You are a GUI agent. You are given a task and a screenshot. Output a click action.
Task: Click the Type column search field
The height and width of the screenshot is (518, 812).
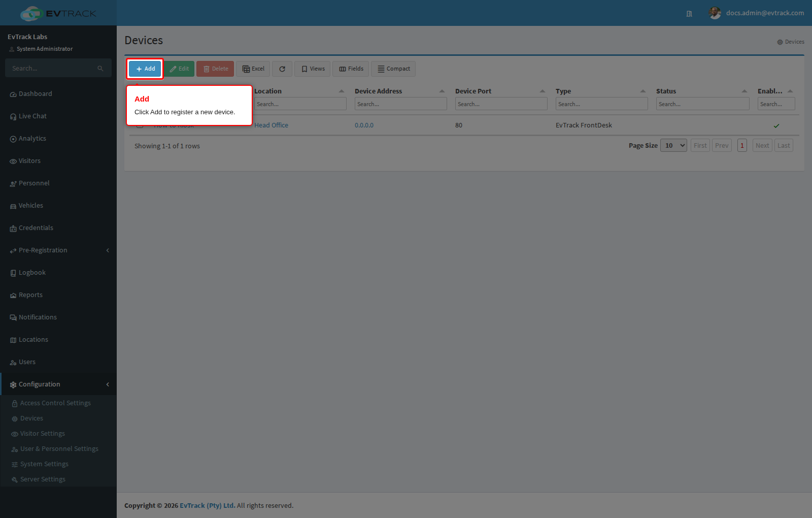coord(601,104)
